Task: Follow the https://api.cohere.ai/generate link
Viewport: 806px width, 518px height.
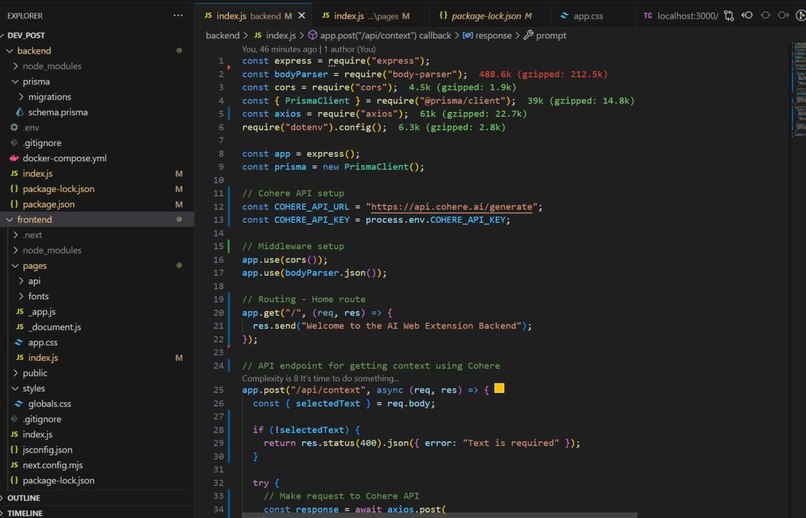Action: 451,207
